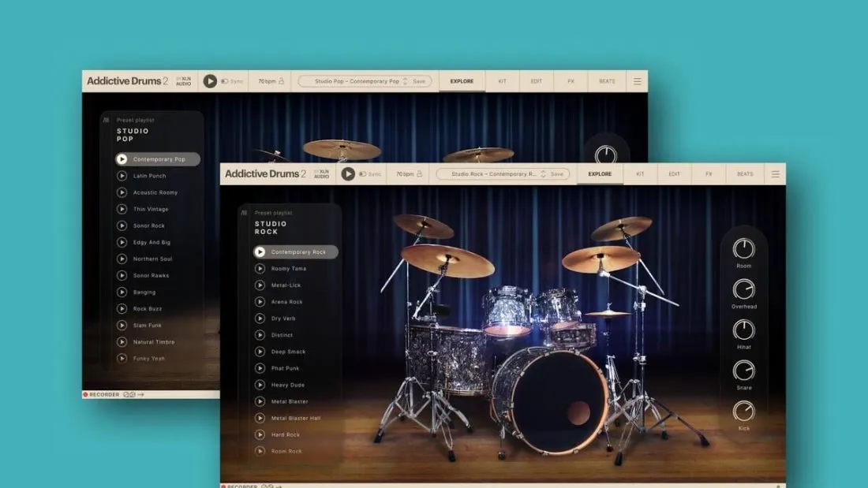Start playback in the Studio Pop window

210,81
